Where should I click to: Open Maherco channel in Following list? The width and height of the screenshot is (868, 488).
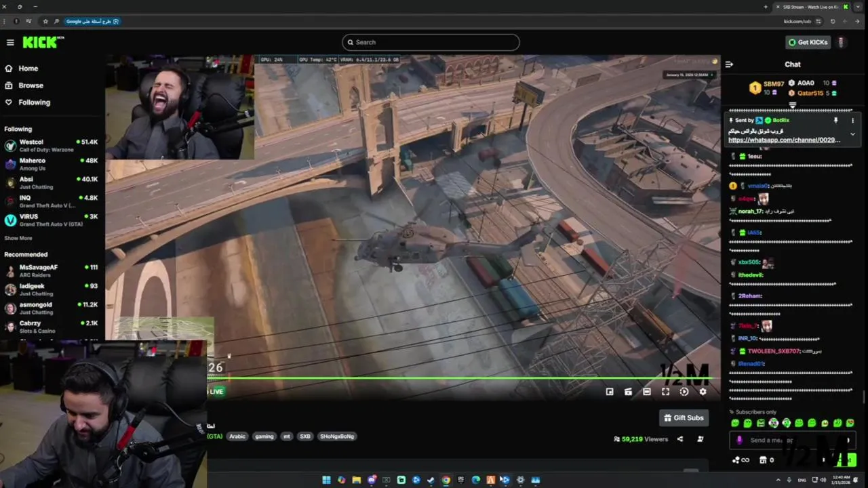(x=51, y=164)
